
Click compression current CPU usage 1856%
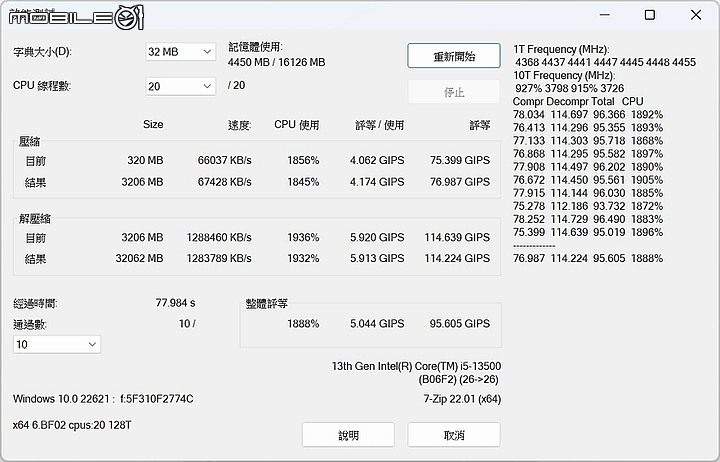303,160
